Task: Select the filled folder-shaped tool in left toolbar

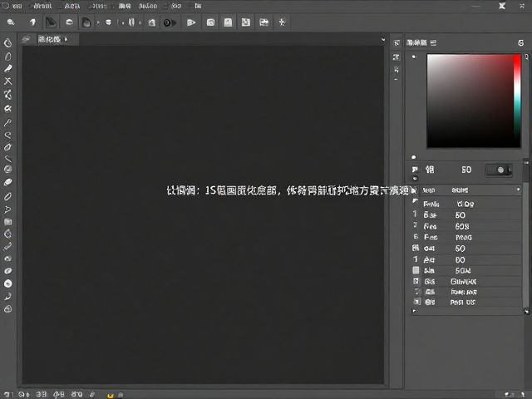Action: pos(7,222)
